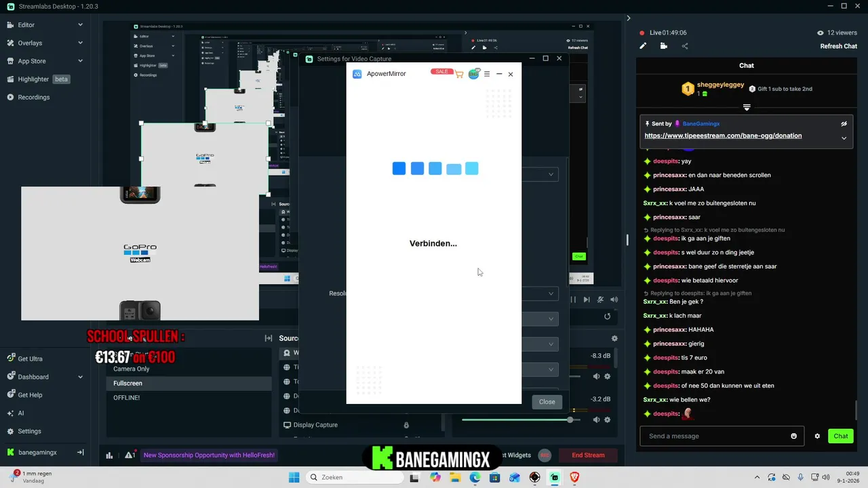The height and width of the screenshot is (488, 868).
Task: Click the camera clip icon under Live timer
Action: [663, 46]
